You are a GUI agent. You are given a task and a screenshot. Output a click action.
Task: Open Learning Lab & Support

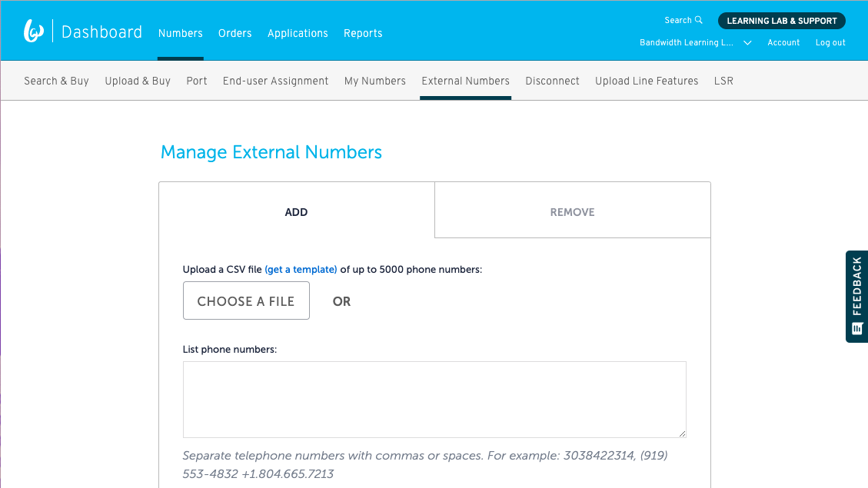tap(782, 21)
